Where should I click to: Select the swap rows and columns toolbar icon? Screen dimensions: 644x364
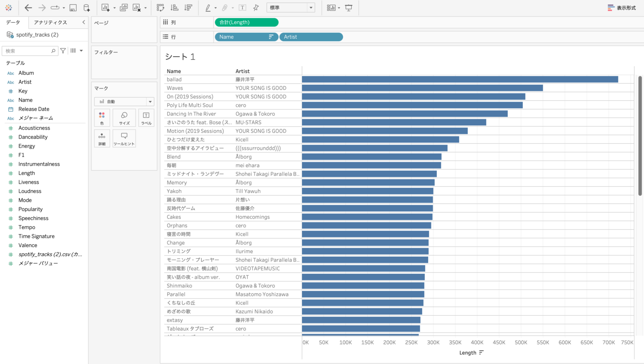click(x=161, y=8)
